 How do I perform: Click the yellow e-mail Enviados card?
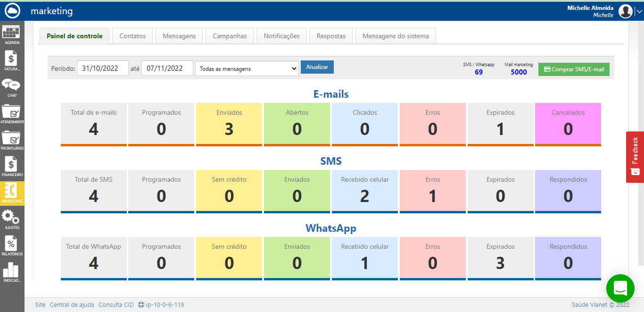click(229, 125)
